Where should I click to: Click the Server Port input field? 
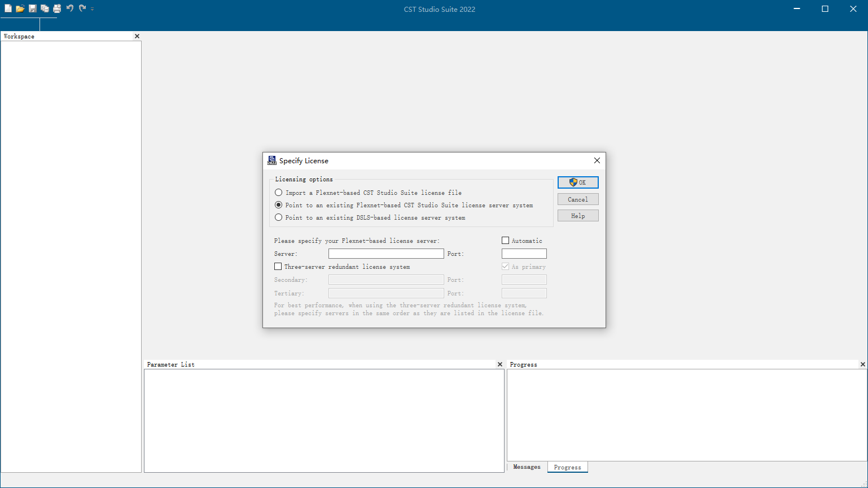click(x=524, y=254)
